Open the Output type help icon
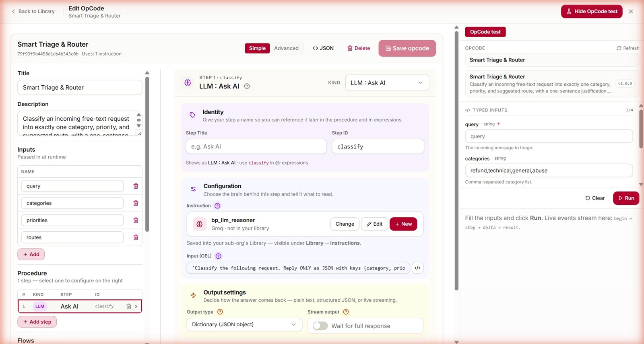The image size is (644, 344). (x=220, y=312)
